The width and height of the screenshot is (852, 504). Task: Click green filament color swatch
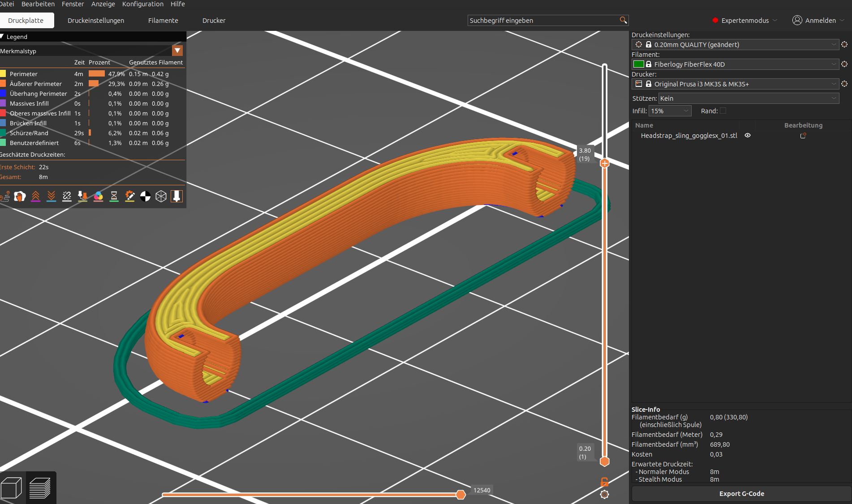tap(639, 64)
